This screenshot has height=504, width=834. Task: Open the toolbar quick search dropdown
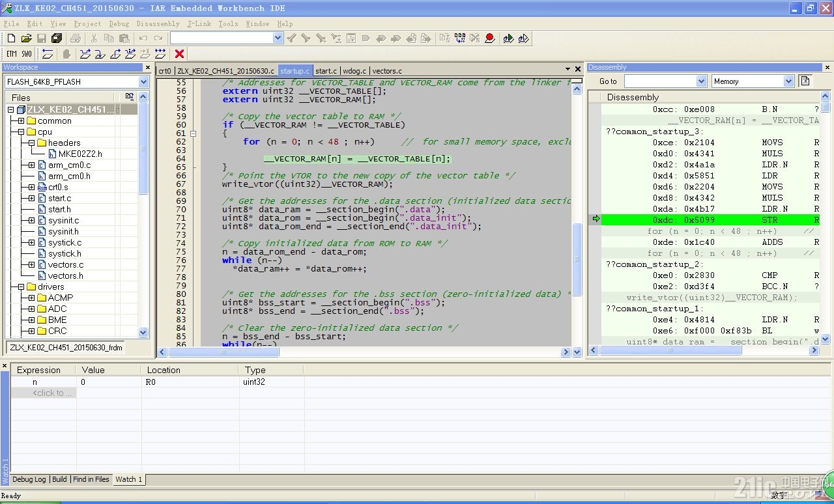(x=278, y=38)
